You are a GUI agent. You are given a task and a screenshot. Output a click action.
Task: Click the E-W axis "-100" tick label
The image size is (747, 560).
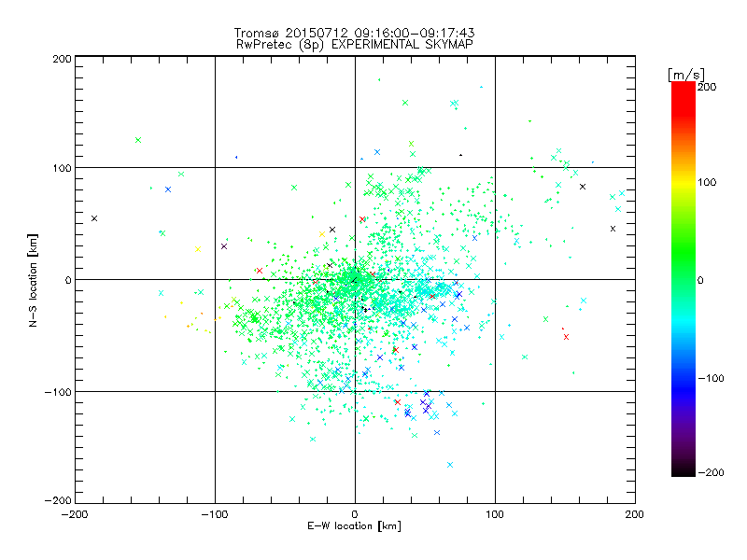(x=215, y=514)
